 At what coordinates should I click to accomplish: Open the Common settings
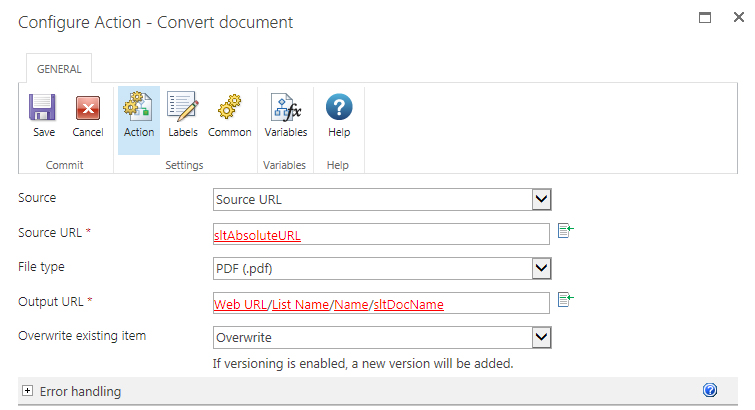click(x=229, y=108)
